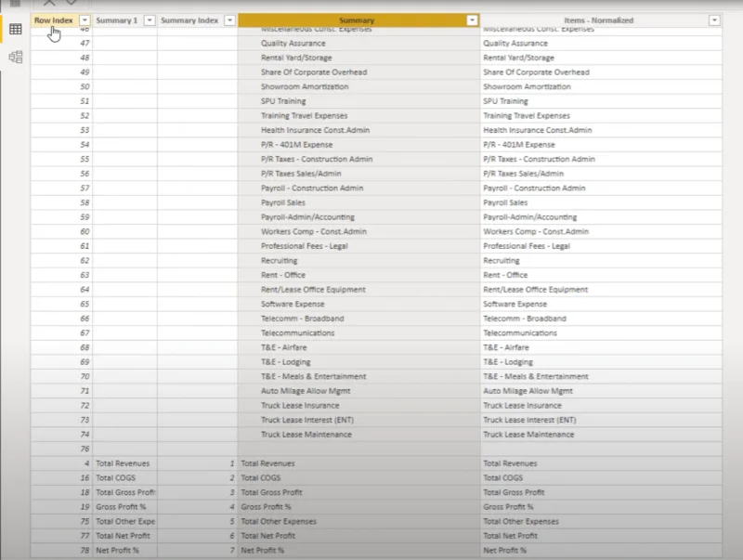743x560 pixels.
Task: Select the Row Index column header
Action: tap(54, 20)
